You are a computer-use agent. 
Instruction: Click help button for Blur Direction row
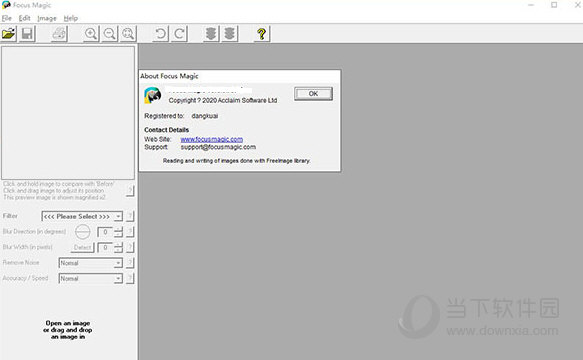click(x=130, y=232)
